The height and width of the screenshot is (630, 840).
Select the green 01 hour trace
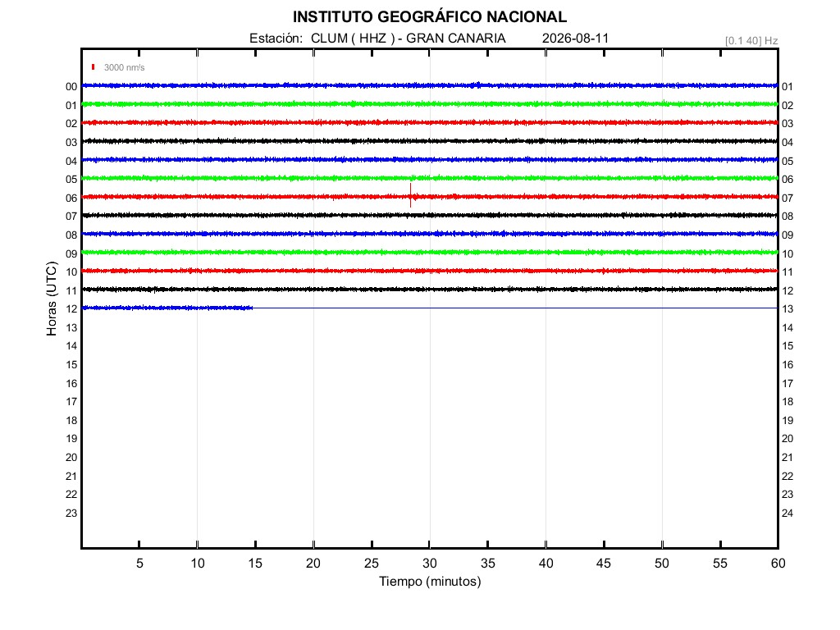(x=430, y=104)
